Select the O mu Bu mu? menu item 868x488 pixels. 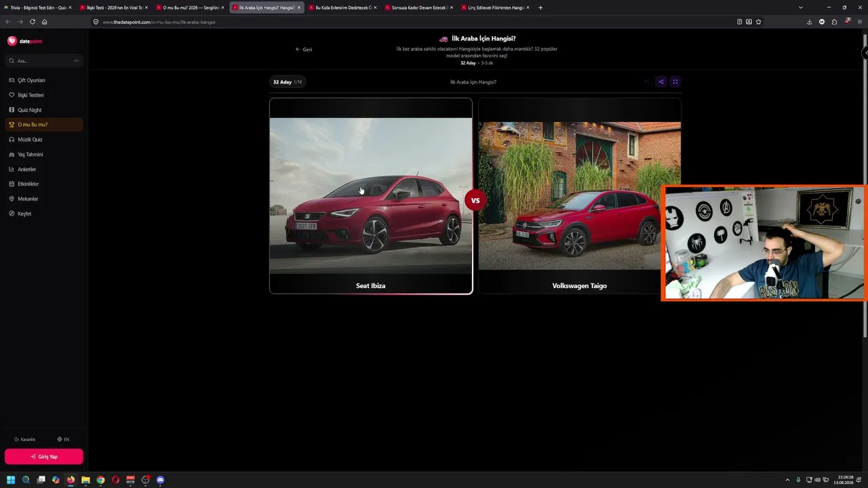click(x=44, y=125)
